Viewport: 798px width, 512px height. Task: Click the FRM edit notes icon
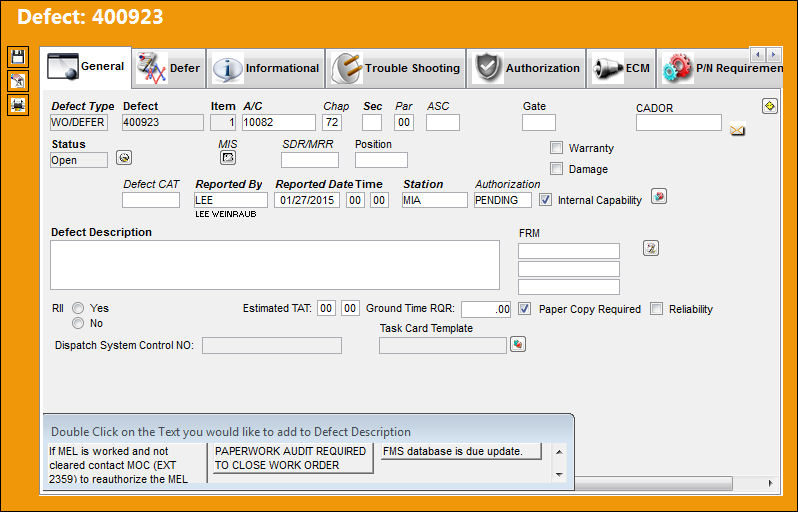651,248
